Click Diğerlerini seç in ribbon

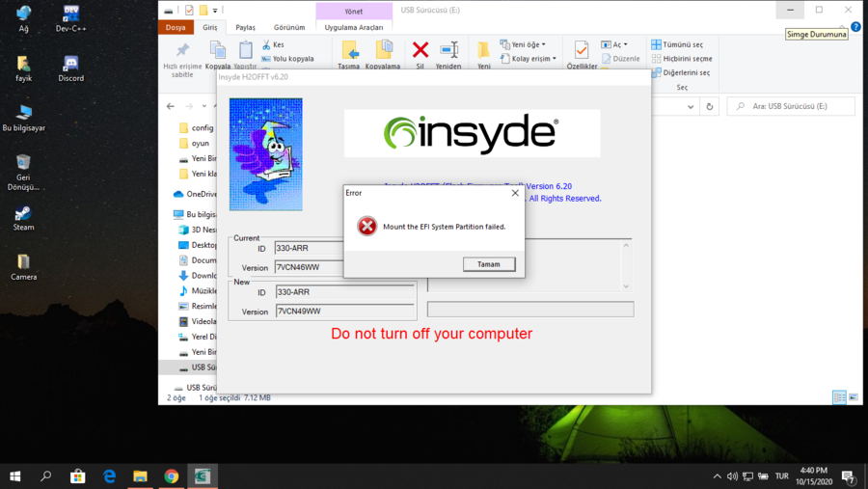click(681, 72)
